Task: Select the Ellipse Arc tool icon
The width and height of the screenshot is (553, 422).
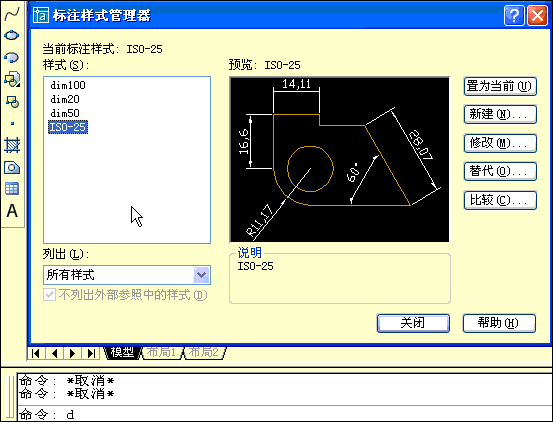Action: pos(12,57)
